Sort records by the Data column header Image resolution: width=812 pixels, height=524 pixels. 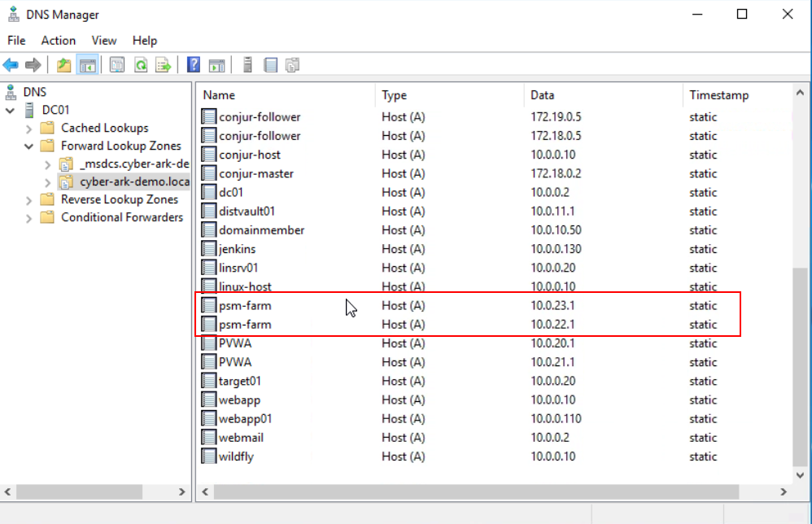[603, 95]
